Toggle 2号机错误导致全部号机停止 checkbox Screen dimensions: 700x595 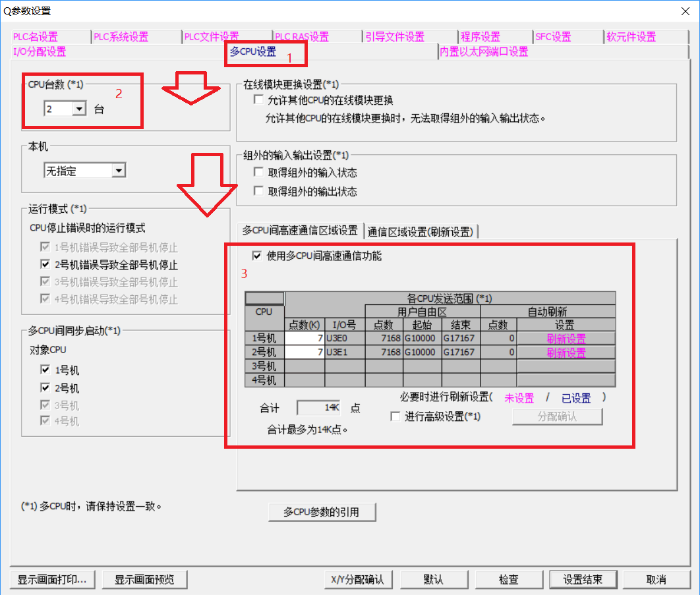(45, 265)
